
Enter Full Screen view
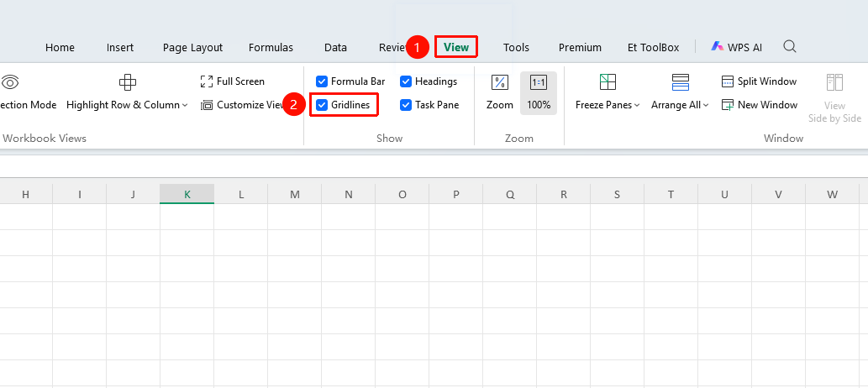click(x=233, y=81)
